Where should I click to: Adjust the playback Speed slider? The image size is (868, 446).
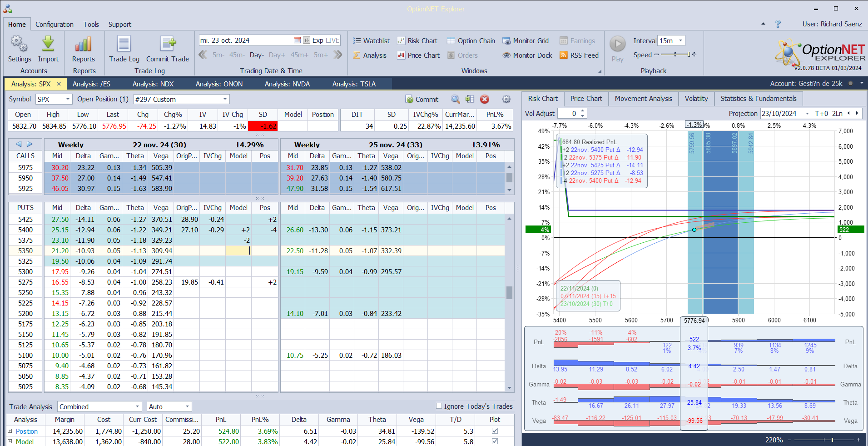(675, 55)
